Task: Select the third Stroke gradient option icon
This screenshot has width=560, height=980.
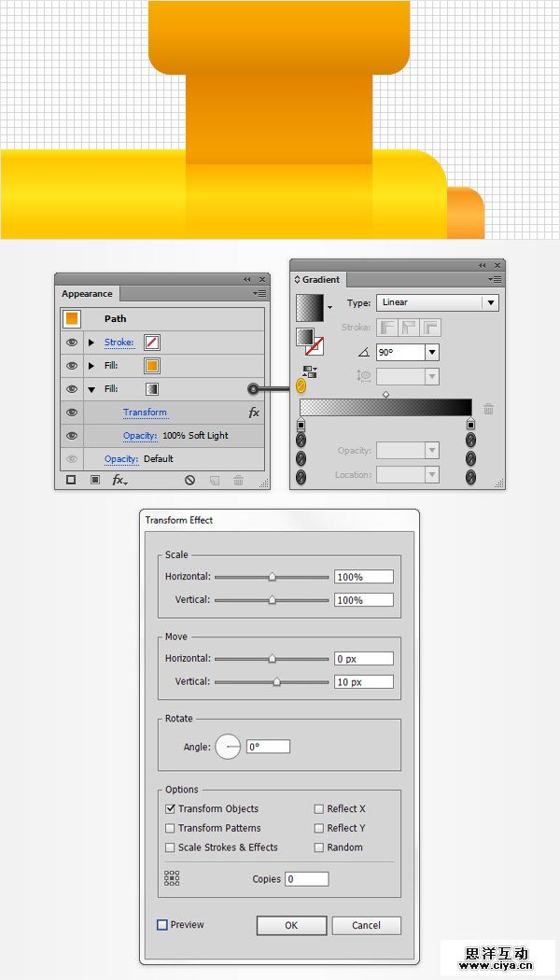Action: tap(431, 327)
